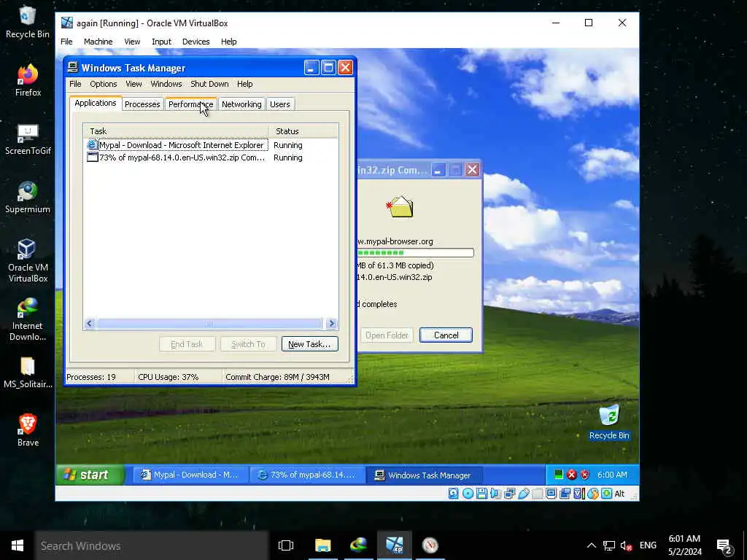This screenshot has width=747, height=560.
Task: Select the 73% of mypal-68.14.0 task row
Action: pyautogui.click(x=211, y=157)
